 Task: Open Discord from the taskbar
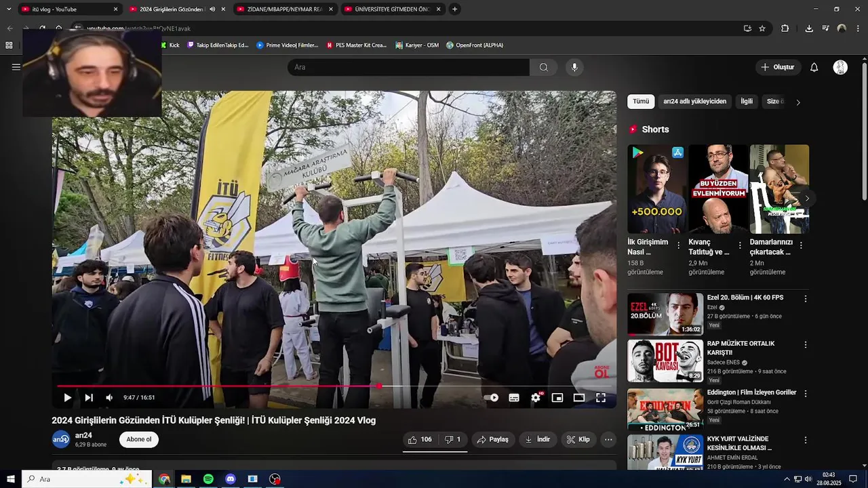tap(231, 479)
